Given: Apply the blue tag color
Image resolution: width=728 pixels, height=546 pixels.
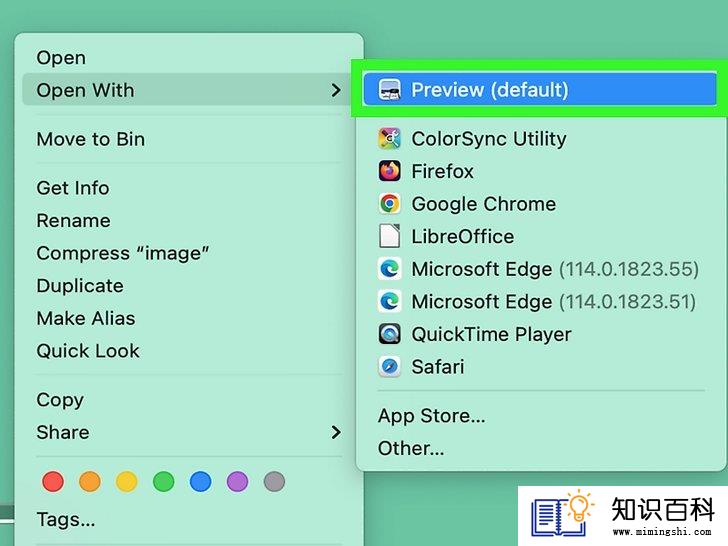Looking at the screenshot, I should 201,481.
